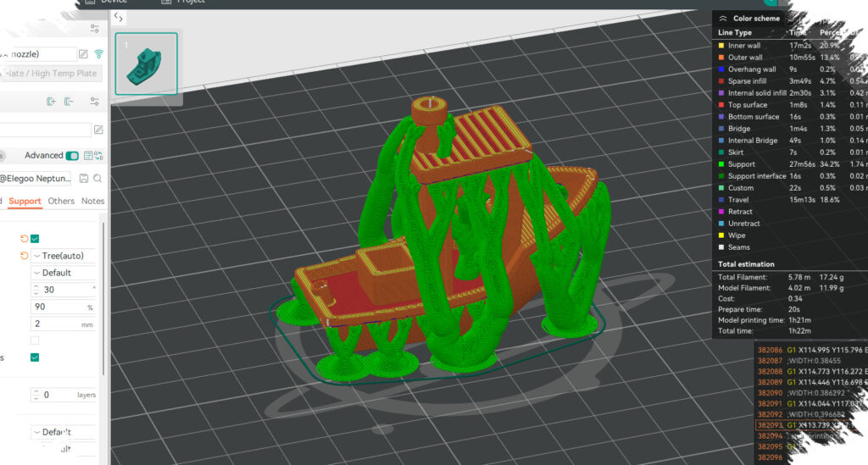Open the compare presets A/B icon
Screen dimensions: 868x465
[98, 156]
